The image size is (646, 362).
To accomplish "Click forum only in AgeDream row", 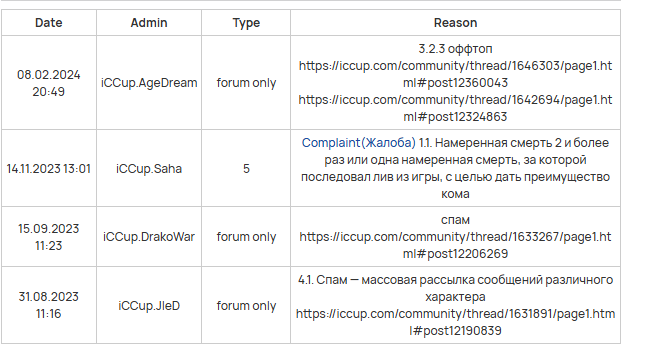I will coord(246,83).
